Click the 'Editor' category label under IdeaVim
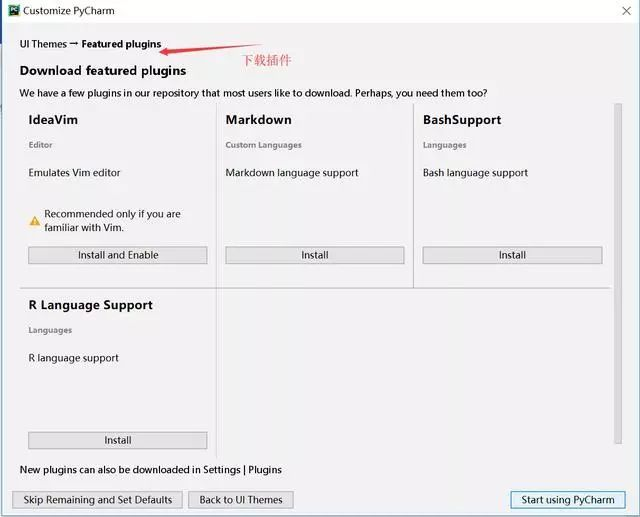Viewport: 640px width, 517px height. 40,145
